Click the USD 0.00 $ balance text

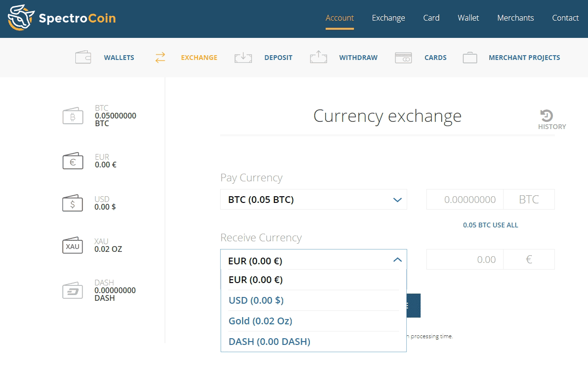coord(105,207)
